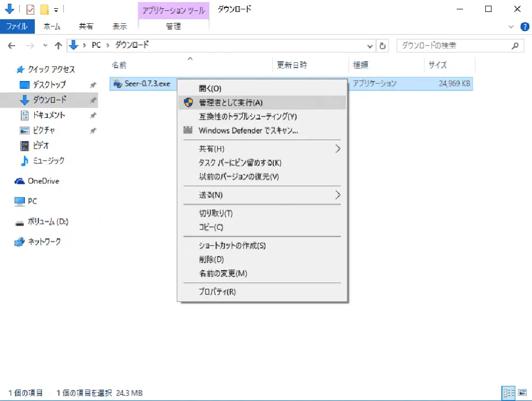Click the New Folder icon in title bar
The image size is (532, 401).
click(45, 9)
